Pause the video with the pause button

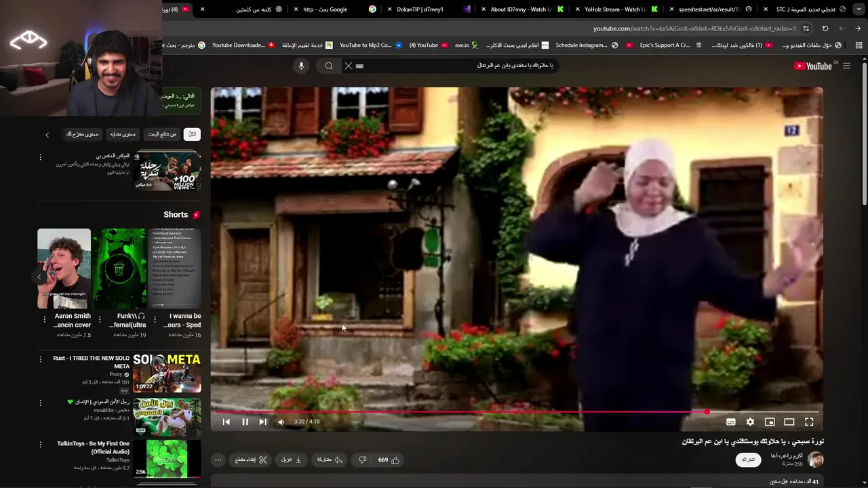pos(245,422)
